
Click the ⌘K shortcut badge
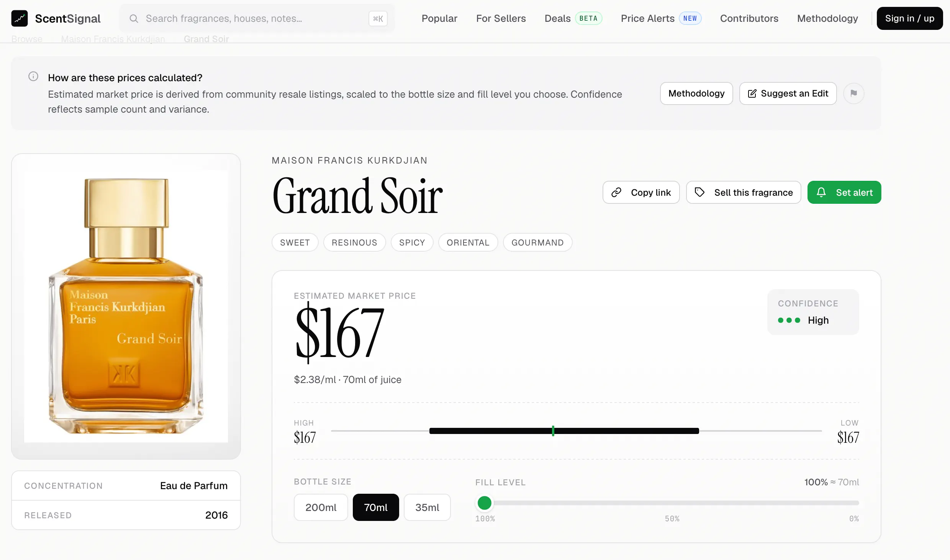[378, 18]
